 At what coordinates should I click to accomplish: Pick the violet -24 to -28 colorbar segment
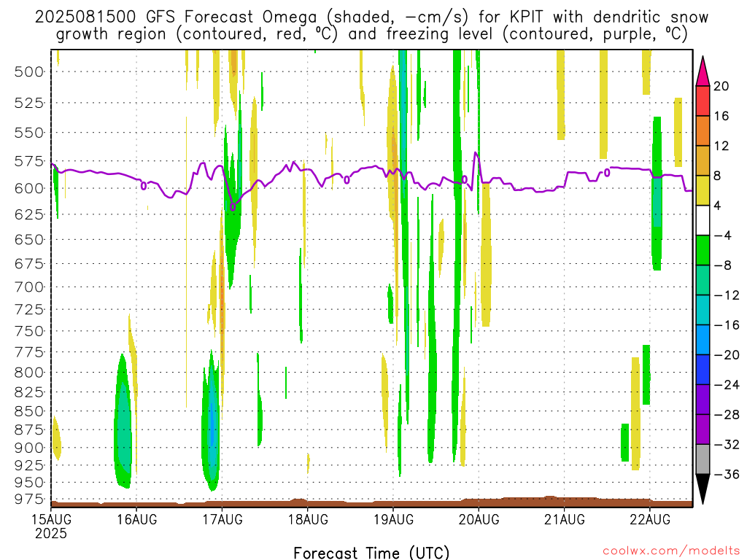[x=703, y=400]
